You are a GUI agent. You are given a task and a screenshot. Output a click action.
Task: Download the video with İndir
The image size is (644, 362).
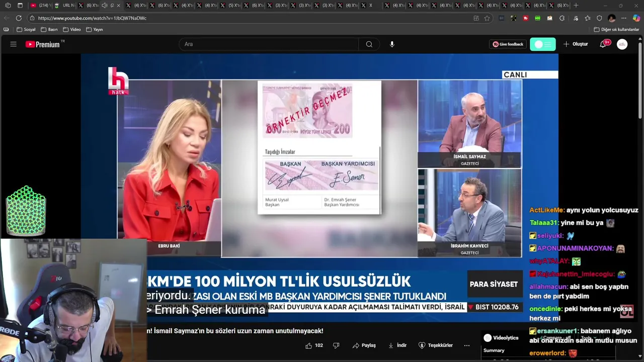[x=397, y=345]
